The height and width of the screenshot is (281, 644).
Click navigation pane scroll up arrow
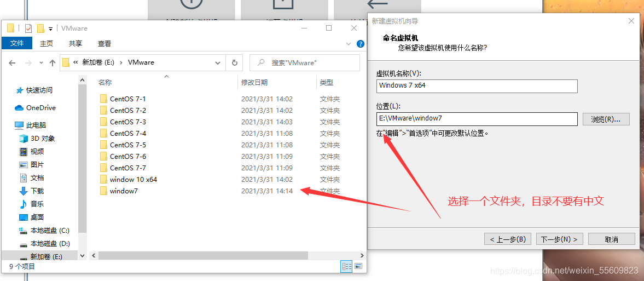click(x=83, y=80)
